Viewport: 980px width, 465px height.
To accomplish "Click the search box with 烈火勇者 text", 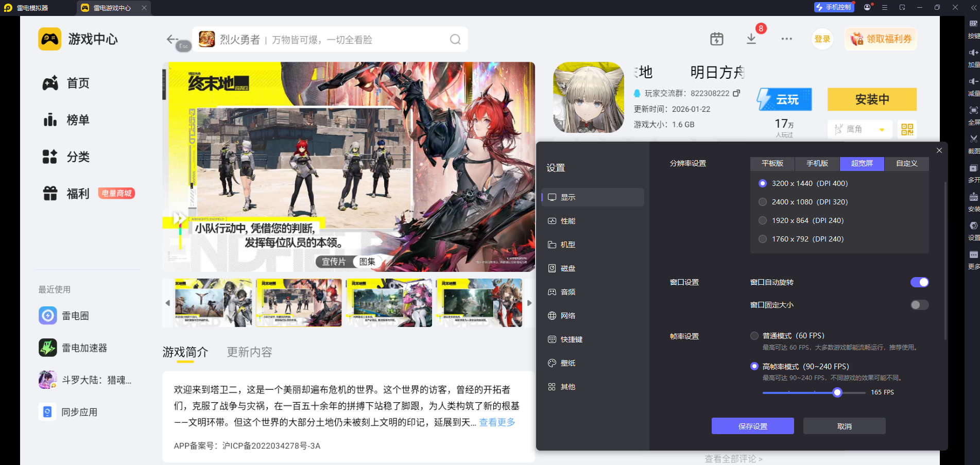I will tap(330, 40).
